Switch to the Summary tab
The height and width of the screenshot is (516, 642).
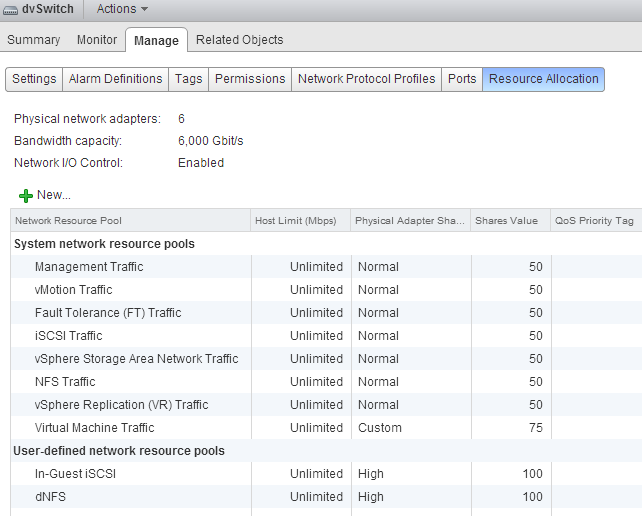(34, 40)
